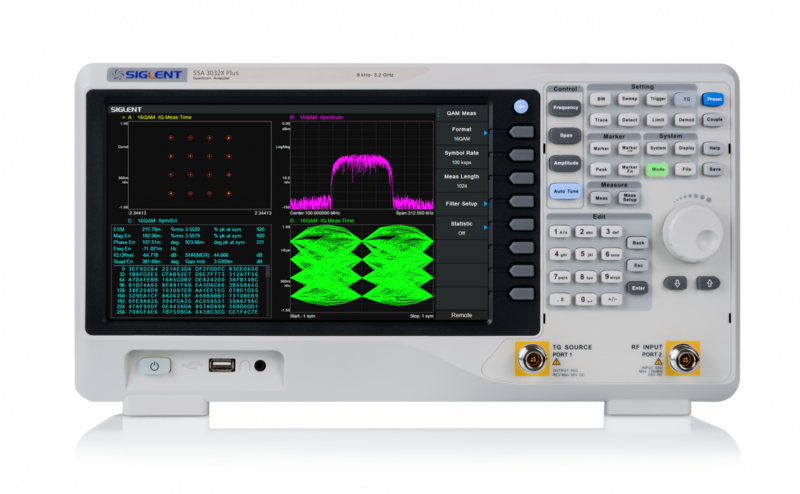Screen dimensions: 800x494
Task: Tap the 8 tuv keypad key
Action: [585, 277]
